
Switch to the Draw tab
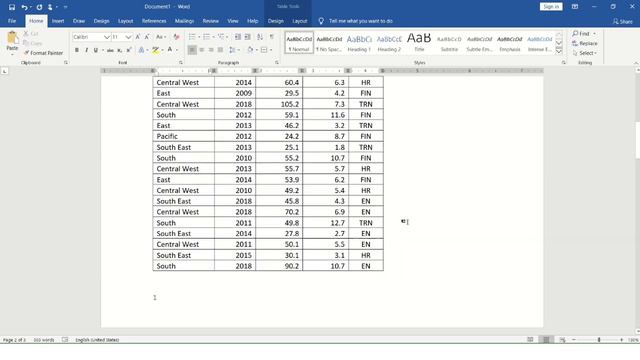coord(79,21)
